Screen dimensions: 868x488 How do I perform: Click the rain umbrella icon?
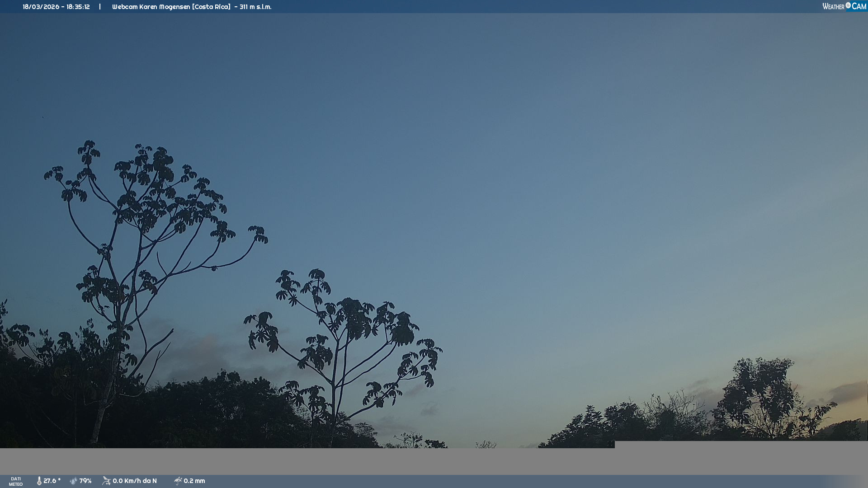coord(178,481)
